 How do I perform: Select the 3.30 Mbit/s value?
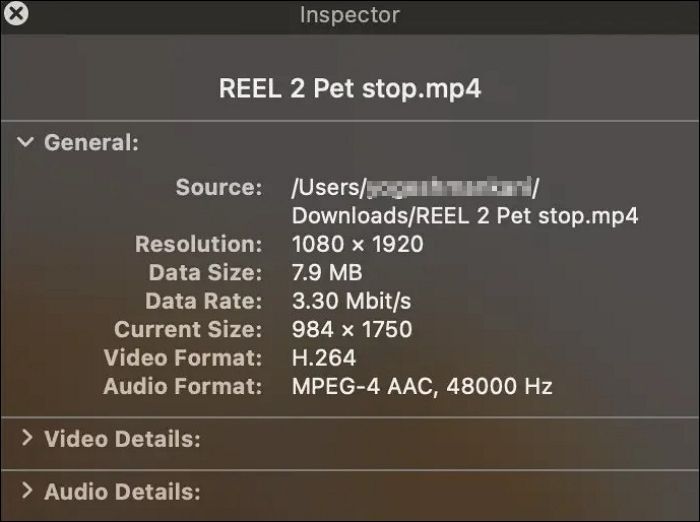[x=351, y=301]
